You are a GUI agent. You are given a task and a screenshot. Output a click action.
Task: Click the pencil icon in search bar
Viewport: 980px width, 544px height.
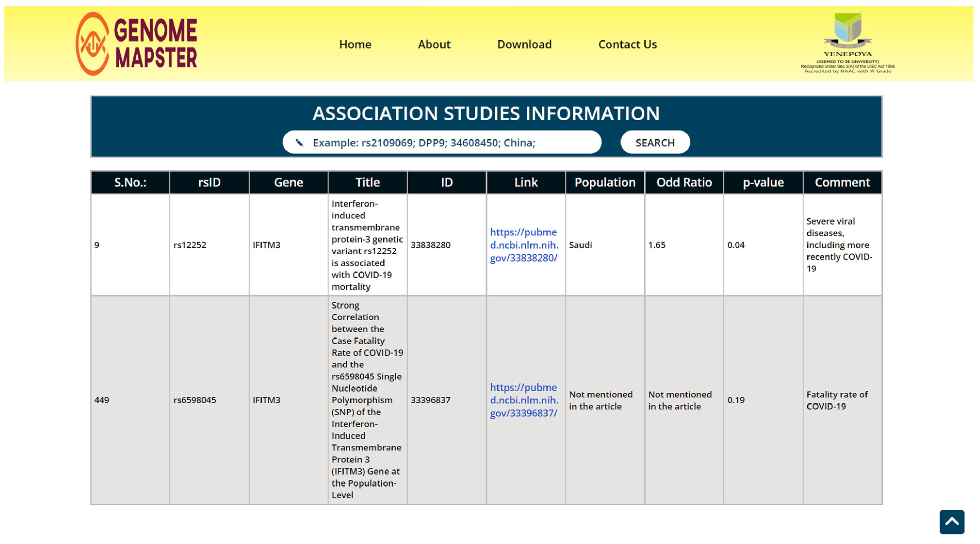tap(299, 143)
